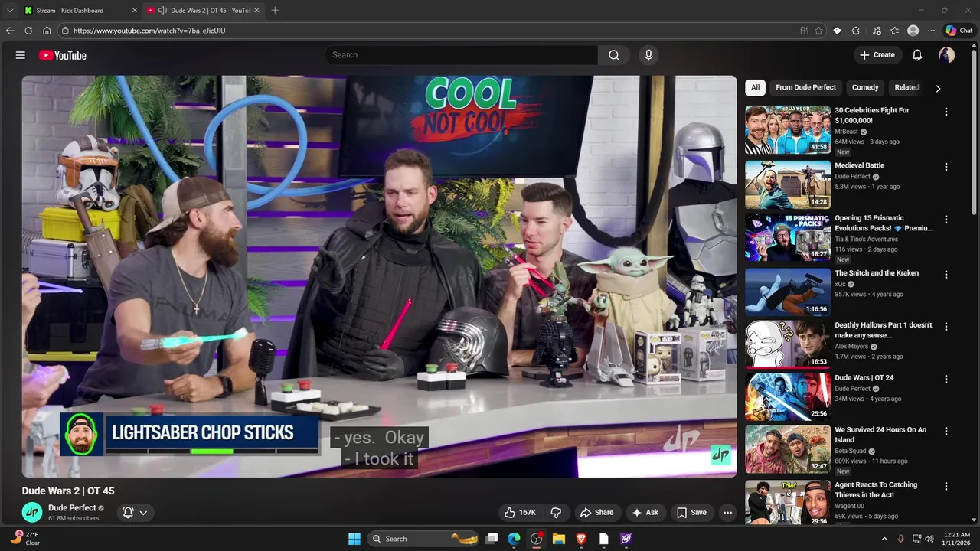
Task: Open the new tab plus button
Action: pyautogui.click(x=275, y=10)
